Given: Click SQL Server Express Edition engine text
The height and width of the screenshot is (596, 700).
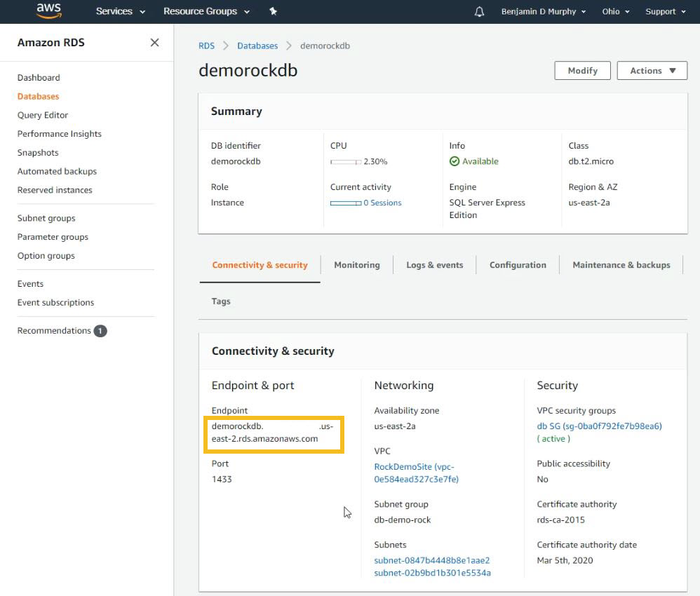Looking at the screenshot, I should 487,209.
